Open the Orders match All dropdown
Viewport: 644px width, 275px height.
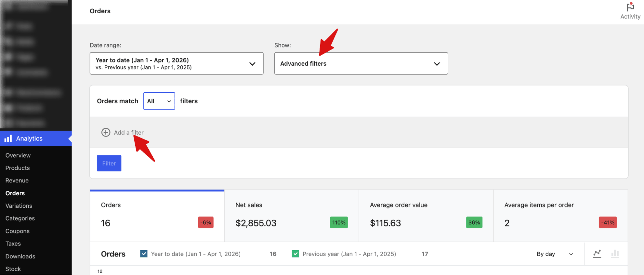tap(159, 101)
